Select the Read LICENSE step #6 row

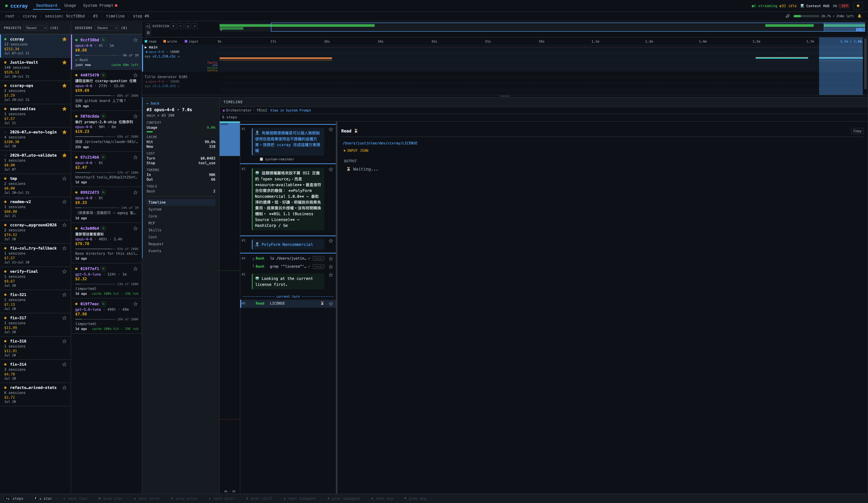point(288,303)
